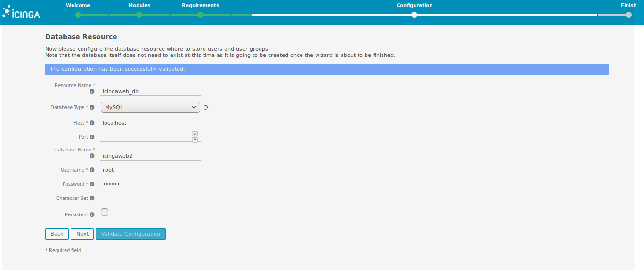Click the Icinga logo
Screen dimensions: 644x270
pos(22,12)
